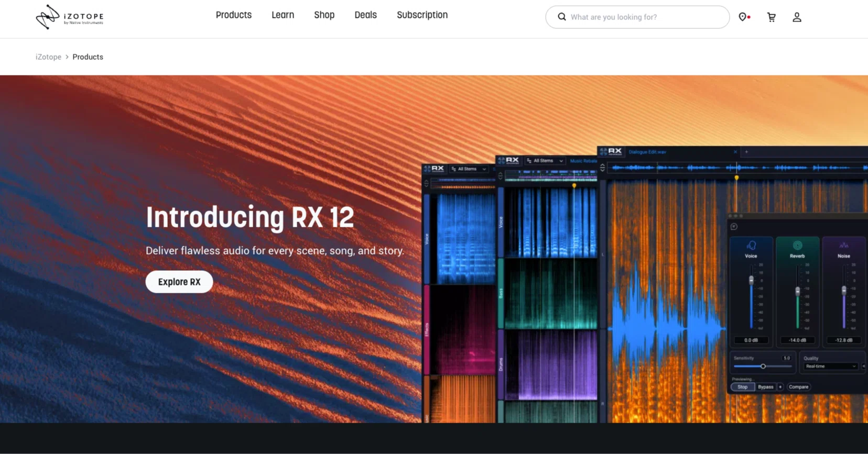The width and height of the screenshot is (868, 454).
Task: Click the Sensitivity 5.0 value box
Action: point(786,358)
